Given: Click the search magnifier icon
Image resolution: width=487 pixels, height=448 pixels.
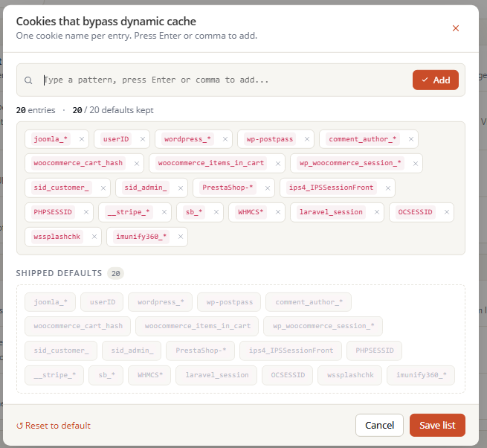Looking at the screenshot, I should pyautogui.click(x=28, y=80).
